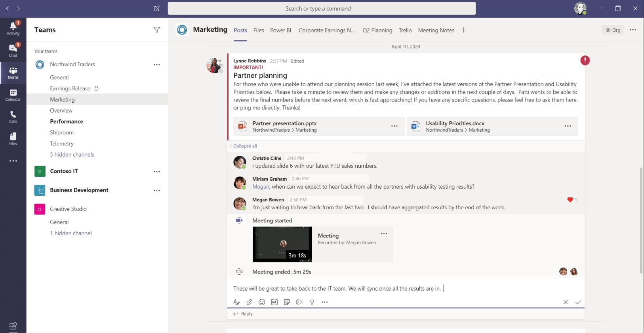Viewport: 644px width, 333px height.
Task: Switch to the Files tab
Action: tap(259, 30)
